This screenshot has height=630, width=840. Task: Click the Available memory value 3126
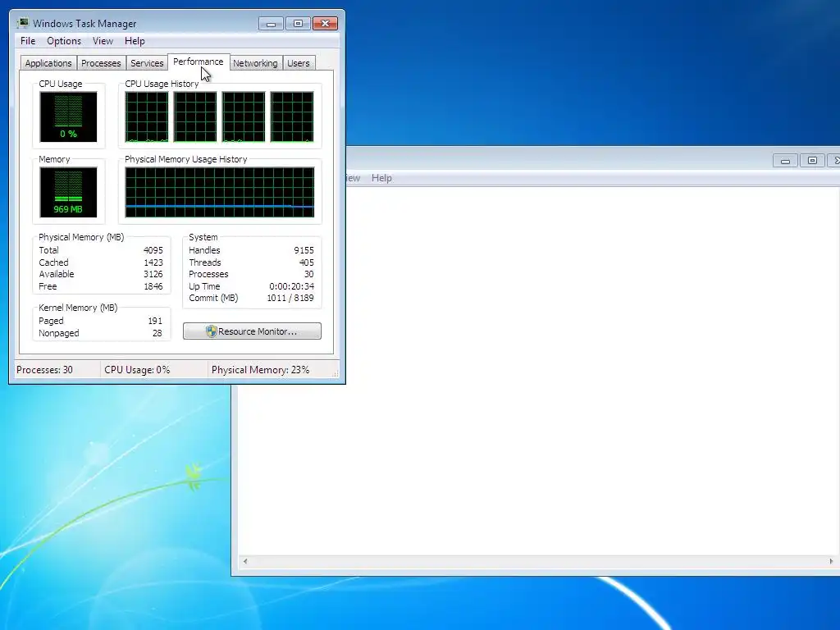tap(153, 274)
